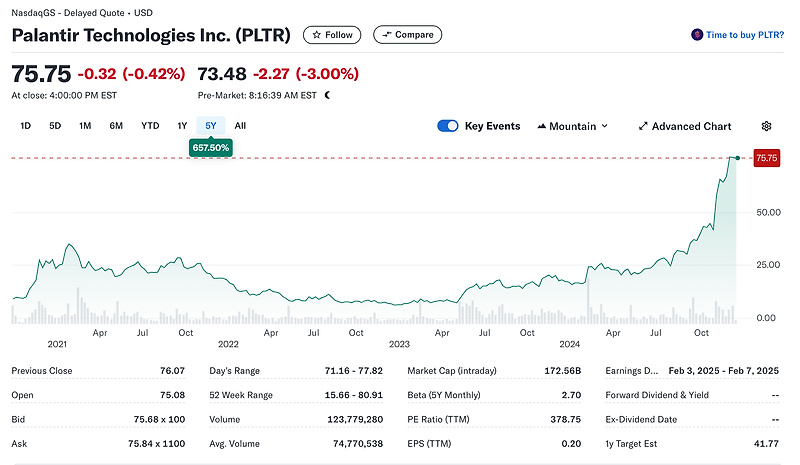800x465 pixels.
Task: Open the Time to buy PLTR? link
Action: [745, 35]
